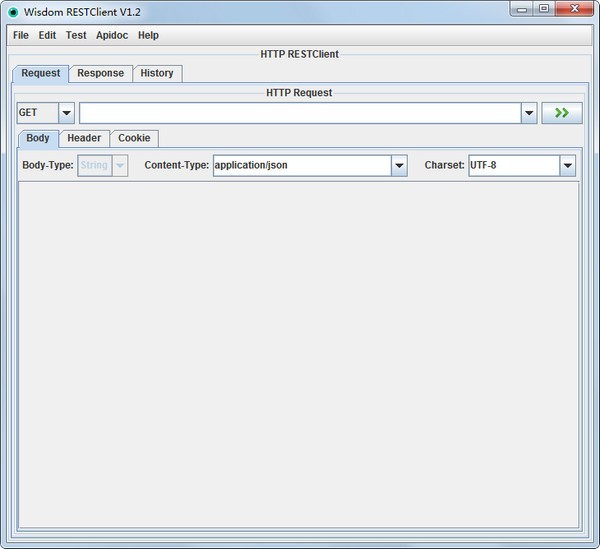600x549 pixels.
Task: Switch to the History tab
Action: point(157,73)
